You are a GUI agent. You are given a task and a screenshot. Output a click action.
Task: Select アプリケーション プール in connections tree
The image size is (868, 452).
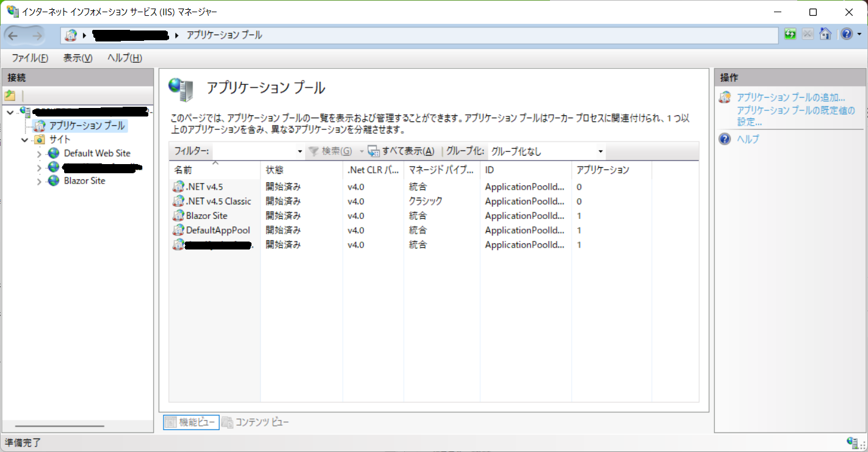87,126
